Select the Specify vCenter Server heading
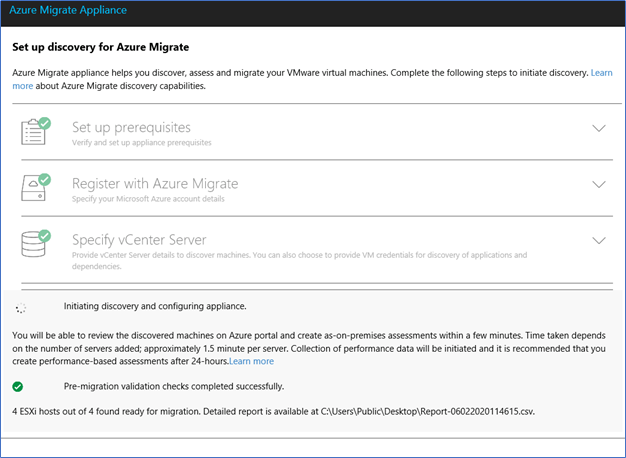Image resolution: width=626 pixels, height=458 pixels. click(x=139, y=240)
